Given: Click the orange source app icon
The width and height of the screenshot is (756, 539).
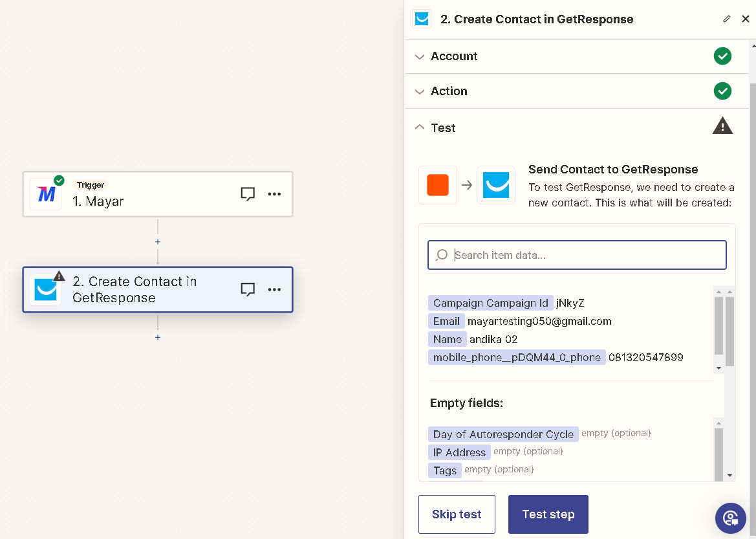Looking at the screenshot, I should coord(438,185).
